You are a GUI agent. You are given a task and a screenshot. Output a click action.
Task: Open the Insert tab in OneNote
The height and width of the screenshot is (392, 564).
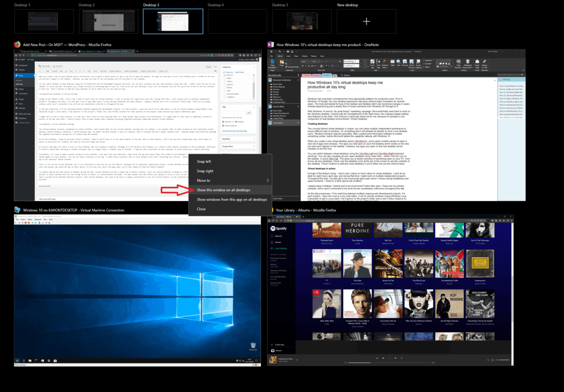(289, 56)
